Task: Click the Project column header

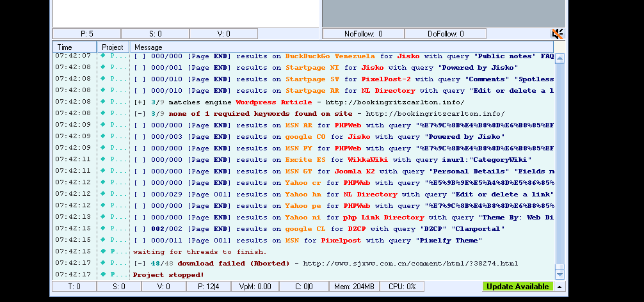Action: [113, 47]
